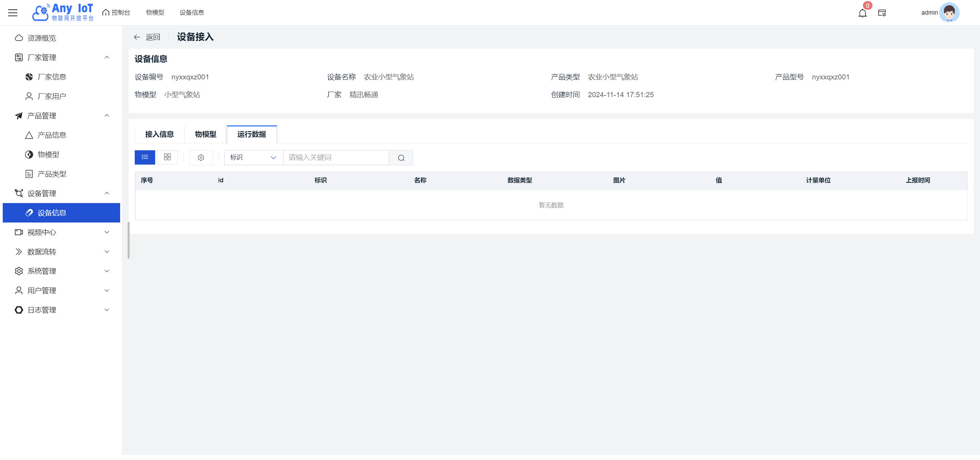Click the magnifier search button
This screenshot has width=980, height=460.
(x=401, y=158)
